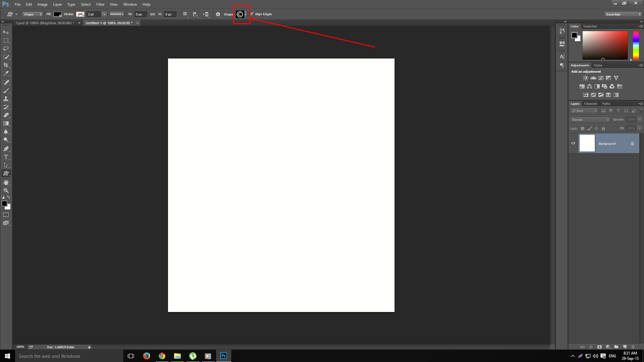Viewport: 644px width, 362px height.
Task: Select the Custom Shape tool
Action: pos(6,173)
